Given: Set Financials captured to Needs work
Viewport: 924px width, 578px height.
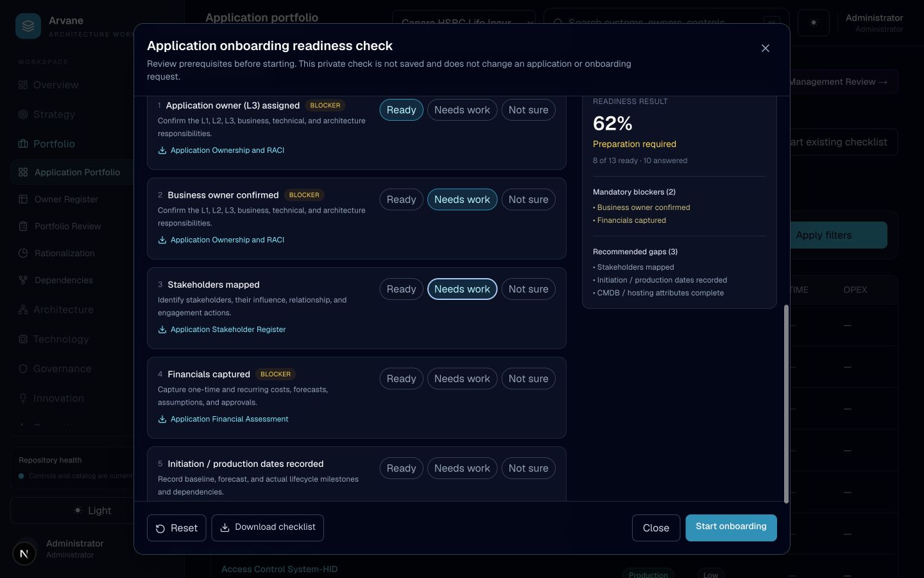Looking at the screenshot, I should pyautogui.click(x=462, y=379).
